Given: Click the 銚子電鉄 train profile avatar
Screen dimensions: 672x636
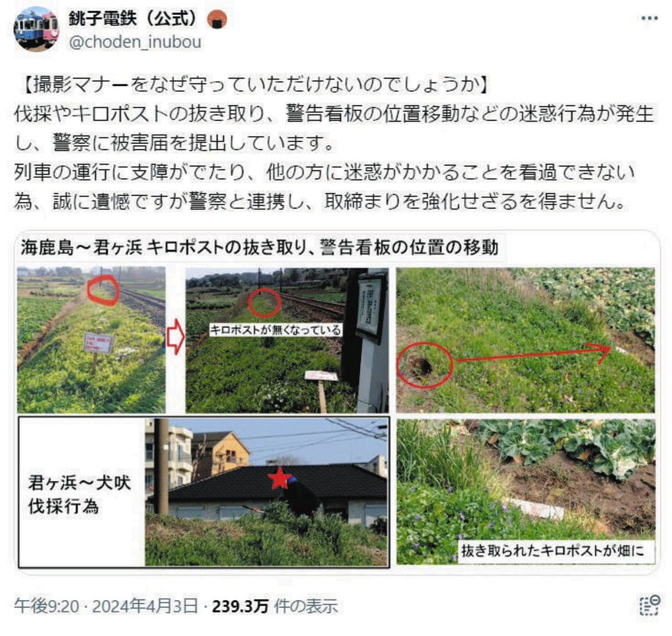Looking at the screenshot, I should pos(36,28).
